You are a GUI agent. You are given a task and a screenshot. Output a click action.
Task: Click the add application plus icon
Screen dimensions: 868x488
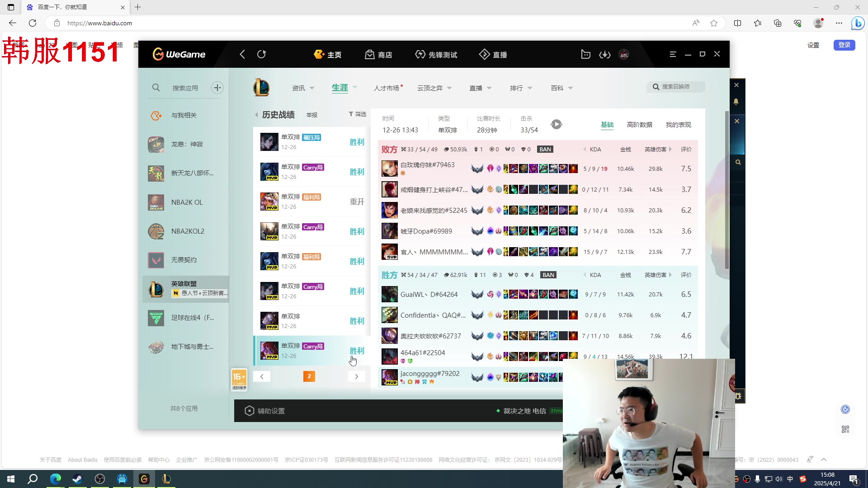click(217, 88)
